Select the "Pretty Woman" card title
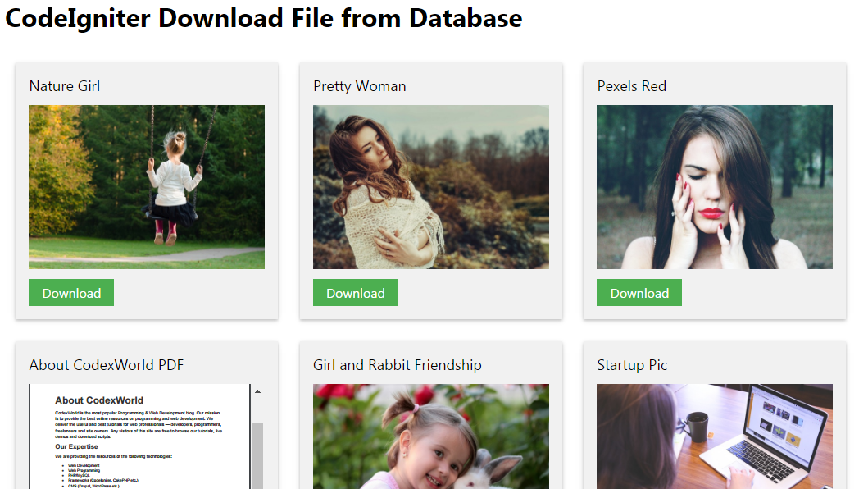The image size is (868, 489). (x=360, y=86)
